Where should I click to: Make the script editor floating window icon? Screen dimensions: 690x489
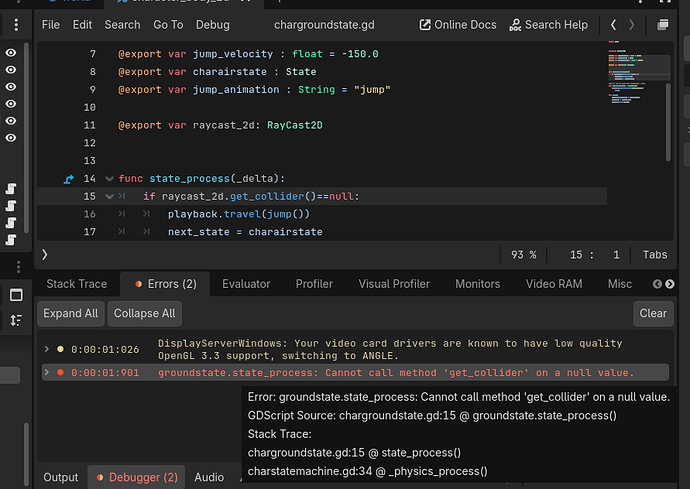click(x=663, y=25)
